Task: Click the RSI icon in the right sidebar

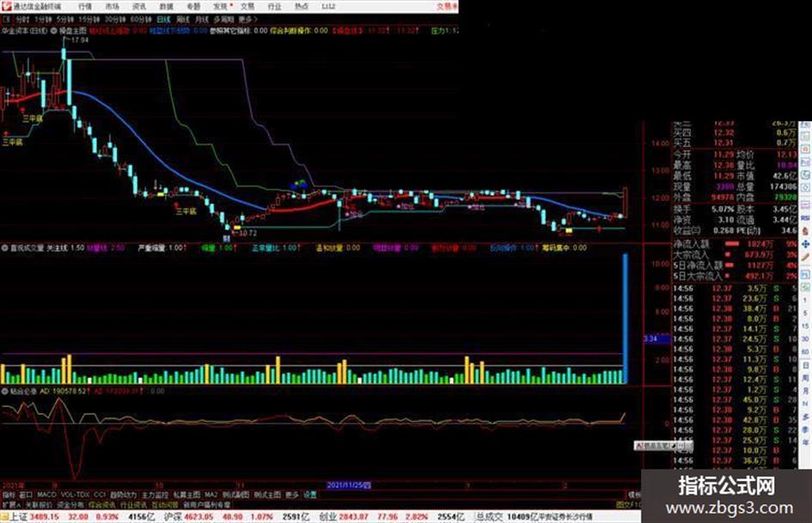Action: point(805,218)
